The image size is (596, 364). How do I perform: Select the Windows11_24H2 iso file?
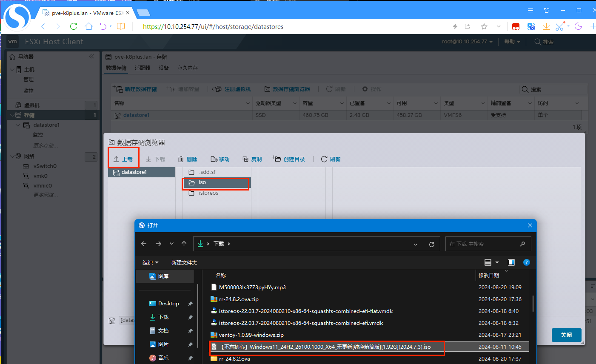click(369, 347)
